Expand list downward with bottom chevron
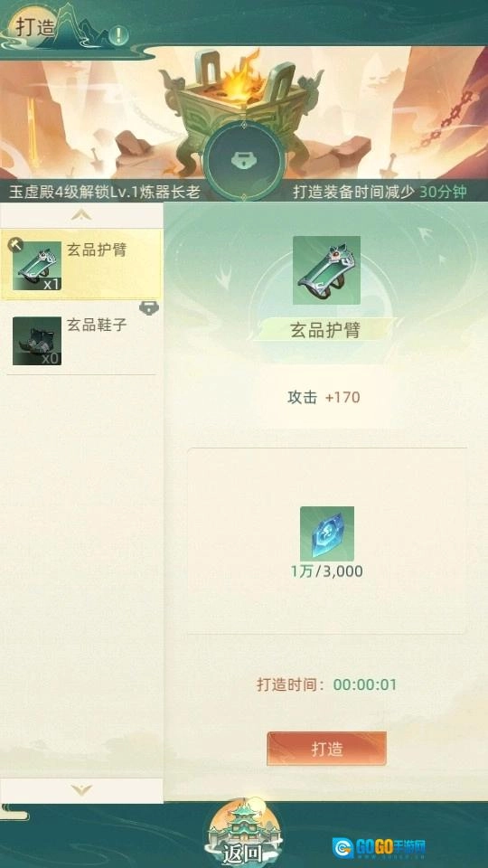This screenshot has width=488, height=868. [81, 790]
